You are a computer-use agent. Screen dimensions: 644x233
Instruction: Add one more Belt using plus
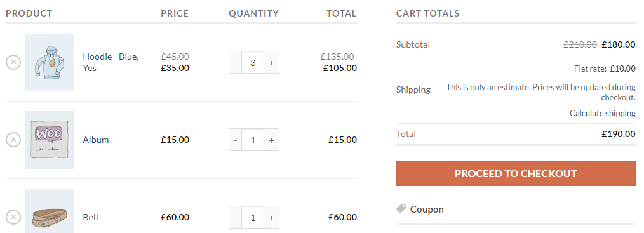pyautogui.click(x=271, y=217)
